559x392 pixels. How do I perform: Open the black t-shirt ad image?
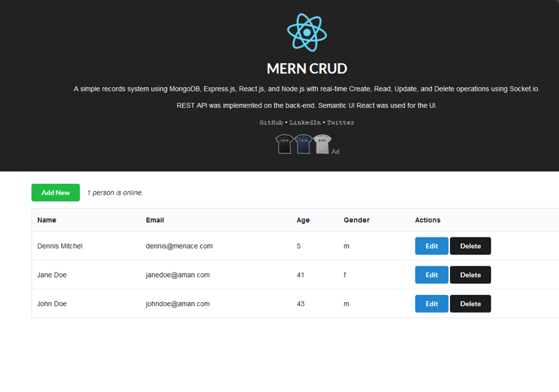284,144
